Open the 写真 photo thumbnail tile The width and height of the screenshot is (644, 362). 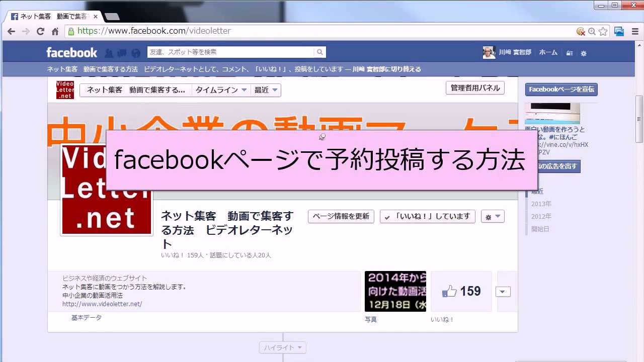click(x=395, y=291)
